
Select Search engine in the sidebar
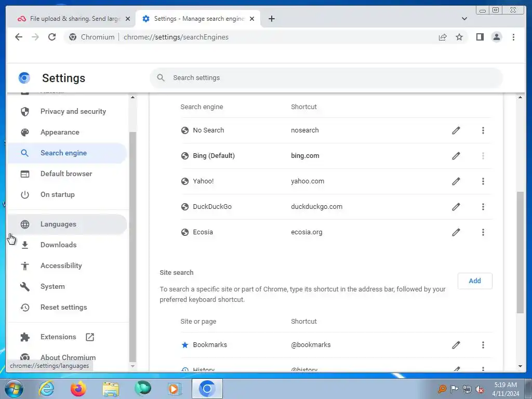67,153
